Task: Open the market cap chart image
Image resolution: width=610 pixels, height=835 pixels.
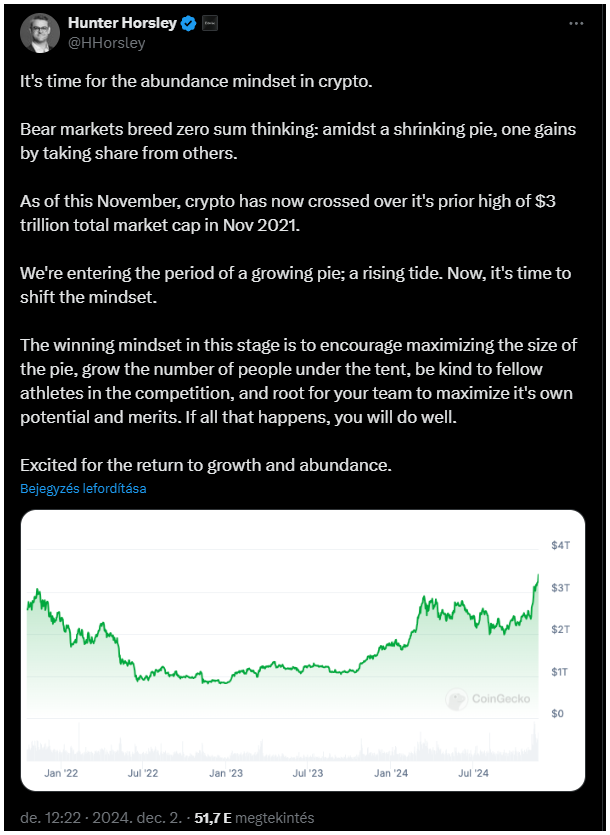Action: [303, 650]
